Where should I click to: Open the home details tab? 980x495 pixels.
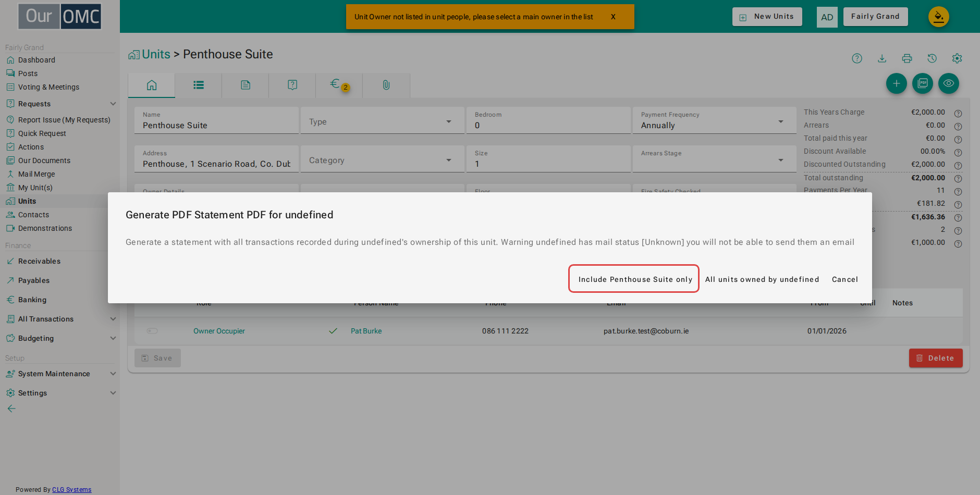tap(152, 85)
